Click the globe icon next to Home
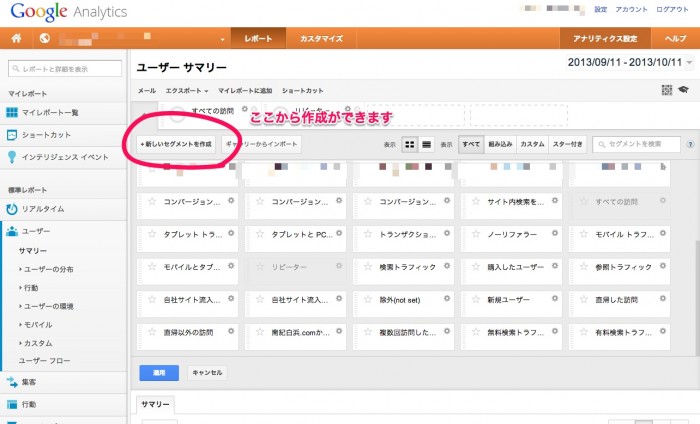Image resolution: width=700 pixels, height=424 pixels. point(45,38)
